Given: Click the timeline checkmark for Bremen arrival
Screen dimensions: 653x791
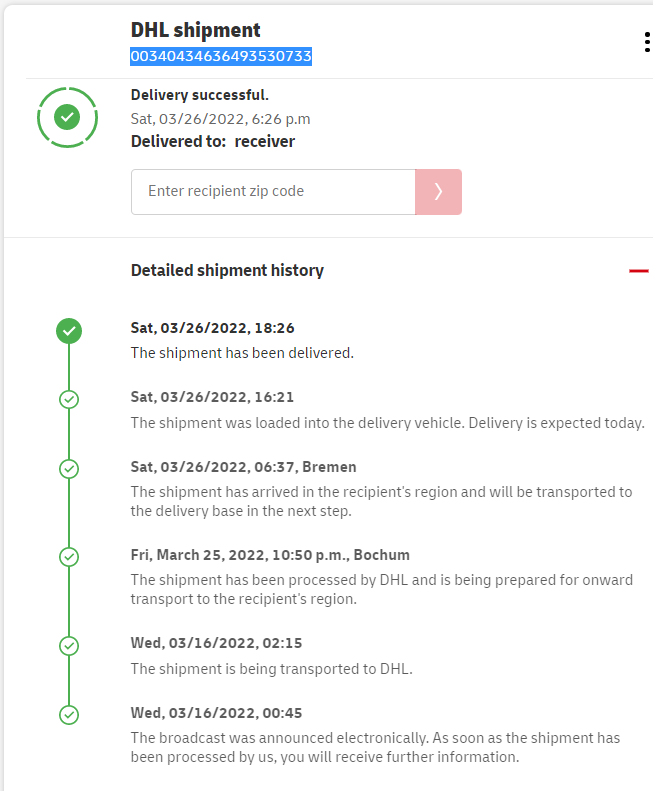Looking at the screenshot, I should (69, 468).
